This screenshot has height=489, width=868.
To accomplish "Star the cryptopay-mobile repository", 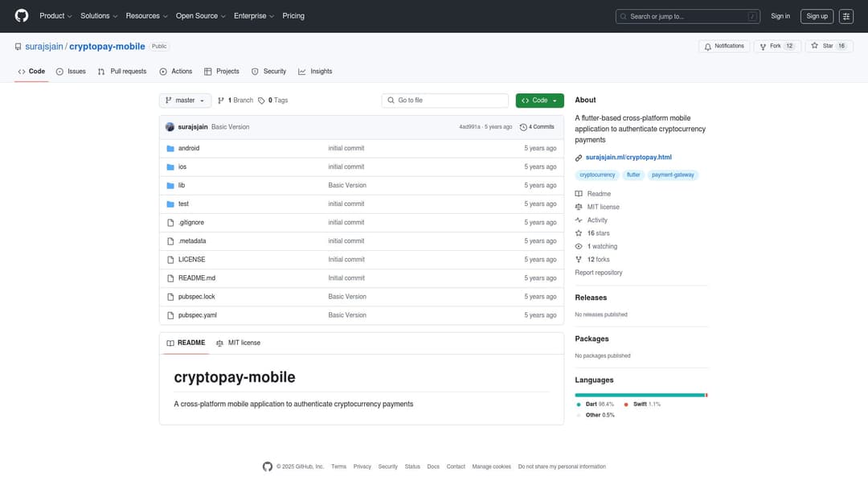I will pyautogui.click(x=829, y=47).
